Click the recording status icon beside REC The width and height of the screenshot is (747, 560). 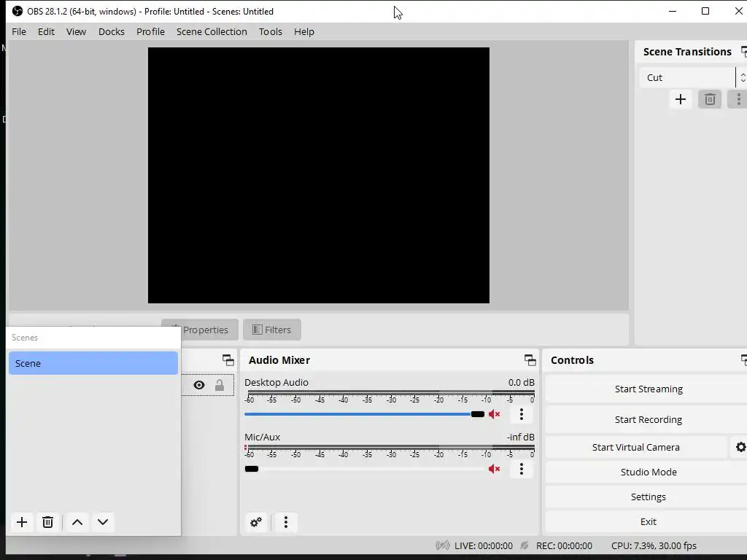525,545
